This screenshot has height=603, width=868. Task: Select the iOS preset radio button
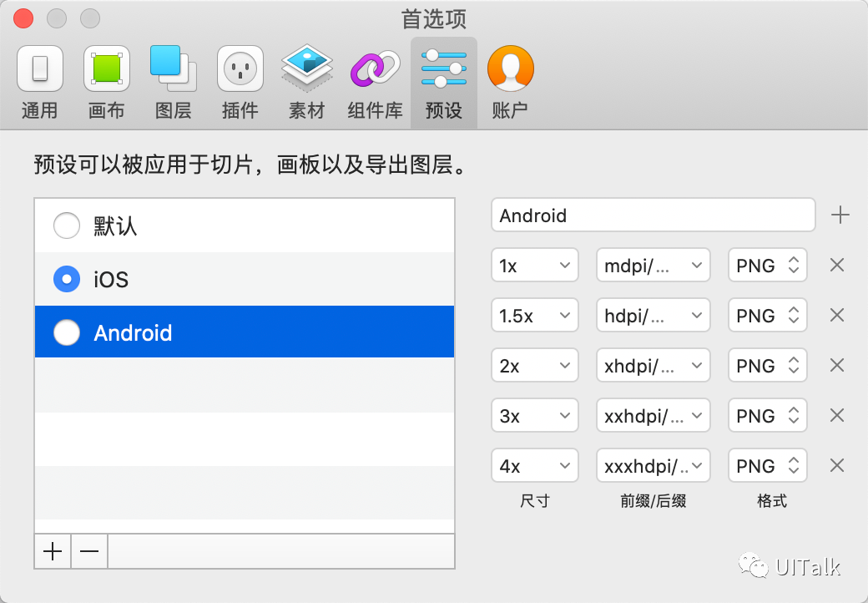coord(67,279)
